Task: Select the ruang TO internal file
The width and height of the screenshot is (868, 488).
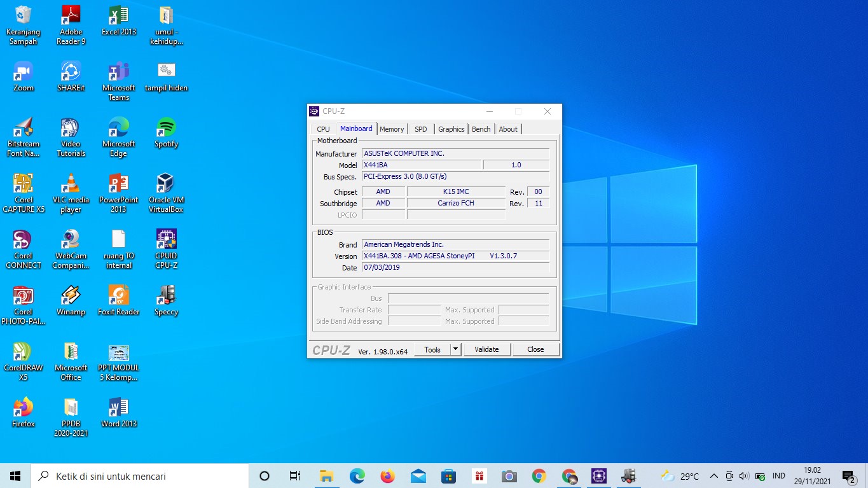Action: pyautogui.click(x=119, y=249)
